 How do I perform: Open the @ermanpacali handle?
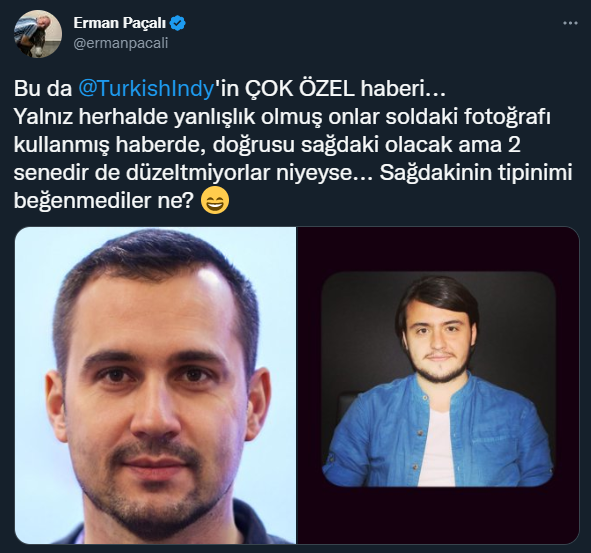click(x=121, y=43)
